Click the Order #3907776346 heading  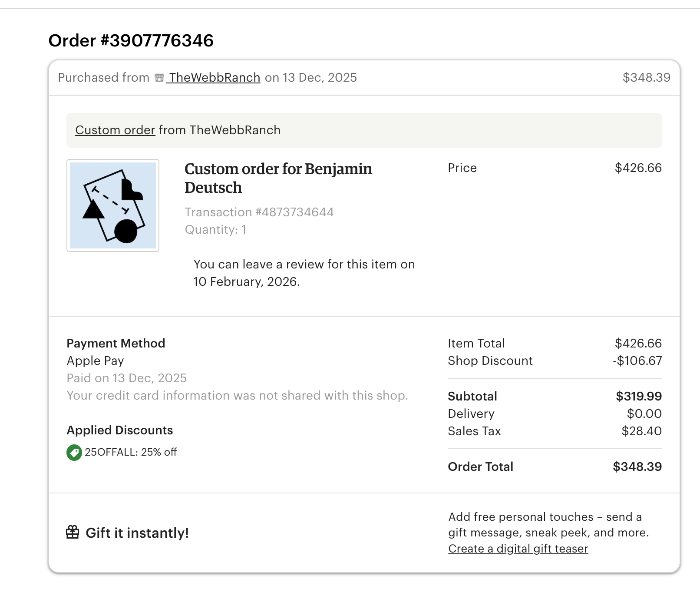(131, 41)
